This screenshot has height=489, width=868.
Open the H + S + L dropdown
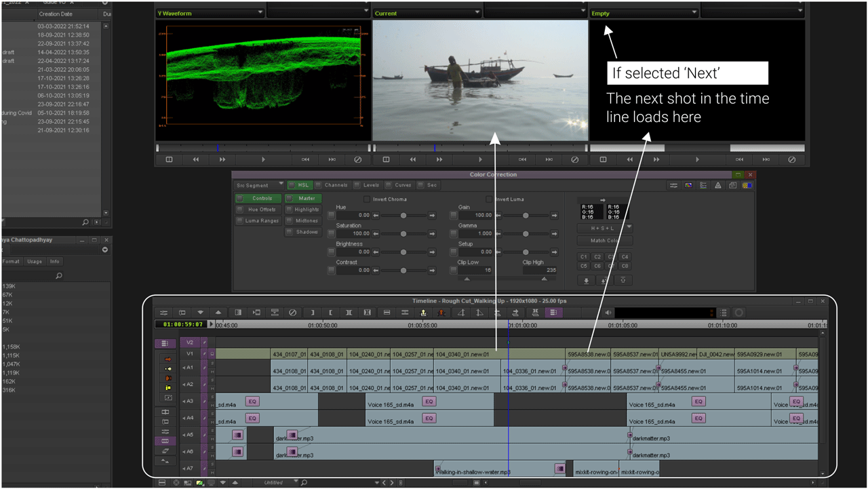[x=604, y=228]
